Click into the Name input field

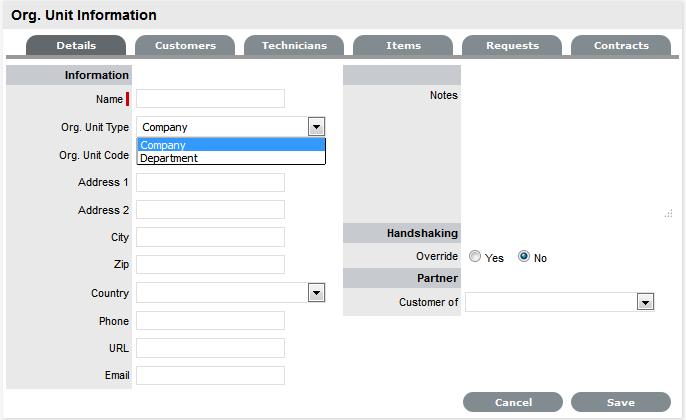210,99
